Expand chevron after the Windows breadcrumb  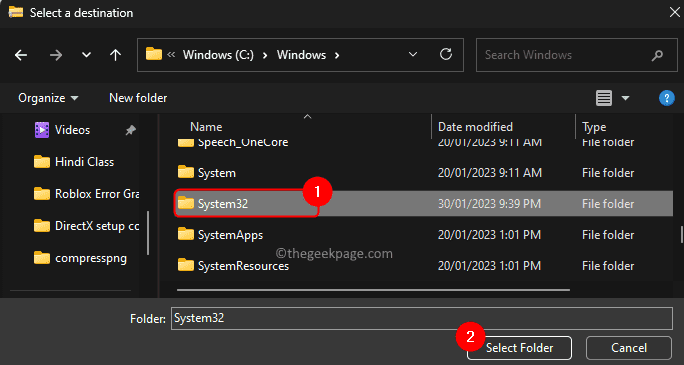tap(336, 55)
